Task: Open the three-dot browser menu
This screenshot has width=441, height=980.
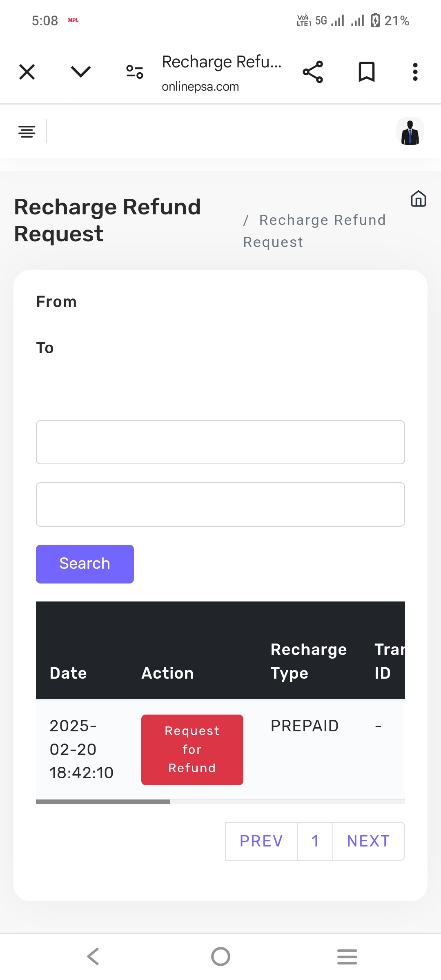Action: pos(415,72)
